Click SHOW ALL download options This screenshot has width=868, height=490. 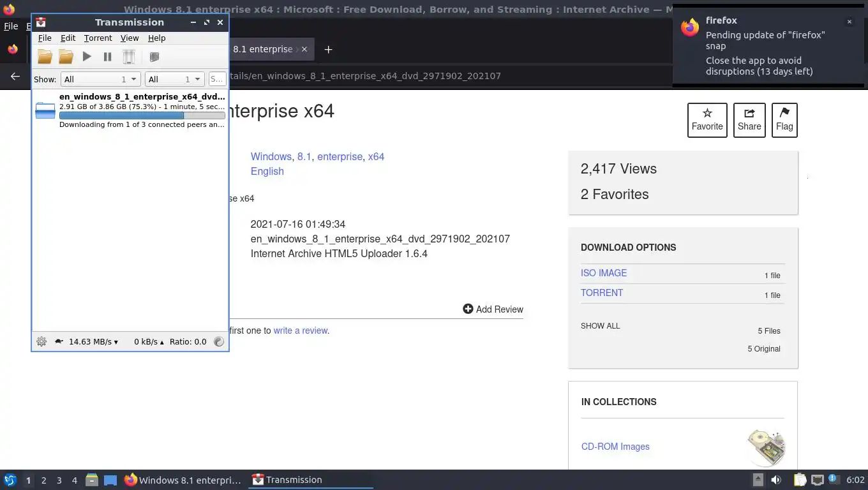point(600,326)
